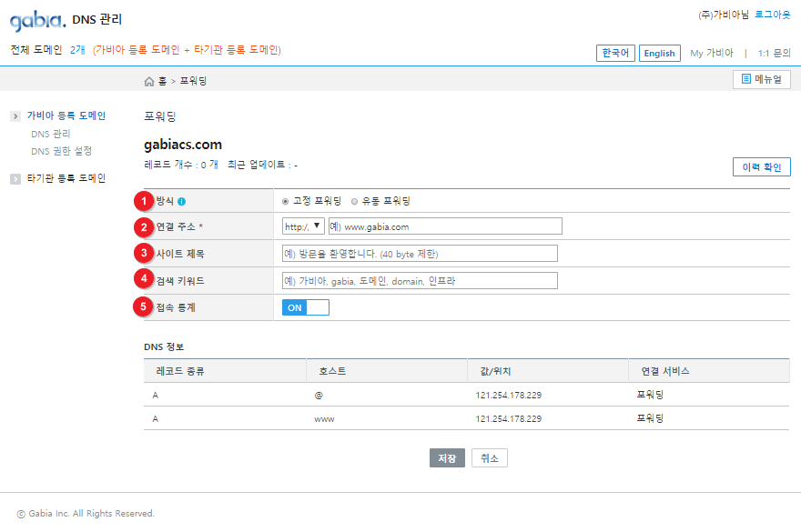Click 121.254.178.229 in the @ row
Screen dimensions: 801x532
click(x=508, y=396)
